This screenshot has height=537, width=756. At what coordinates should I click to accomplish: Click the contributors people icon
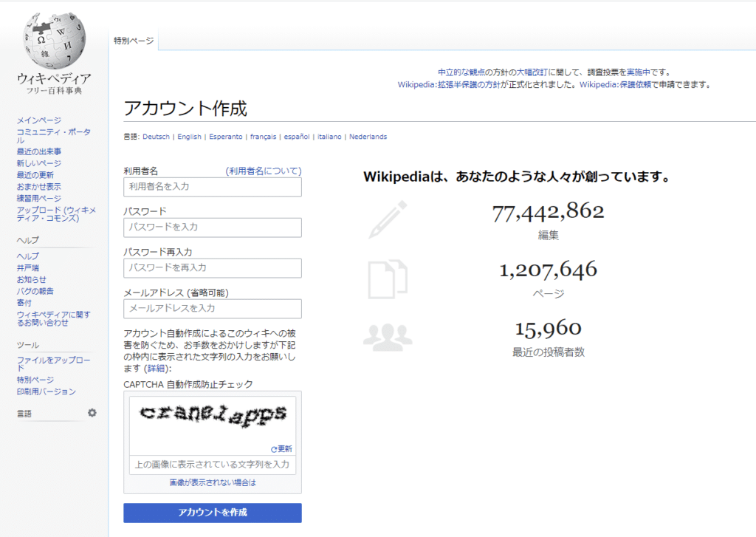[388, 337]
